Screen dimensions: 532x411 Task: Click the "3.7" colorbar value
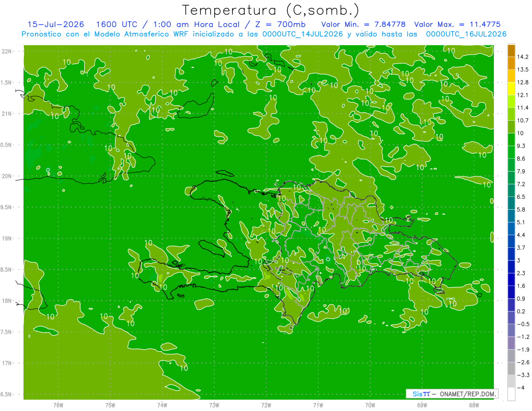point(521,247)
